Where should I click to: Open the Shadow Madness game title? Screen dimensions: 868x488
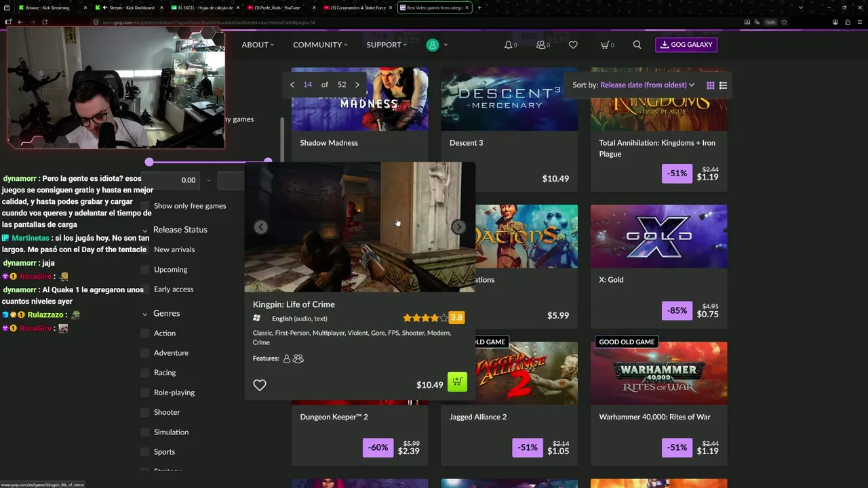point(329,143)
